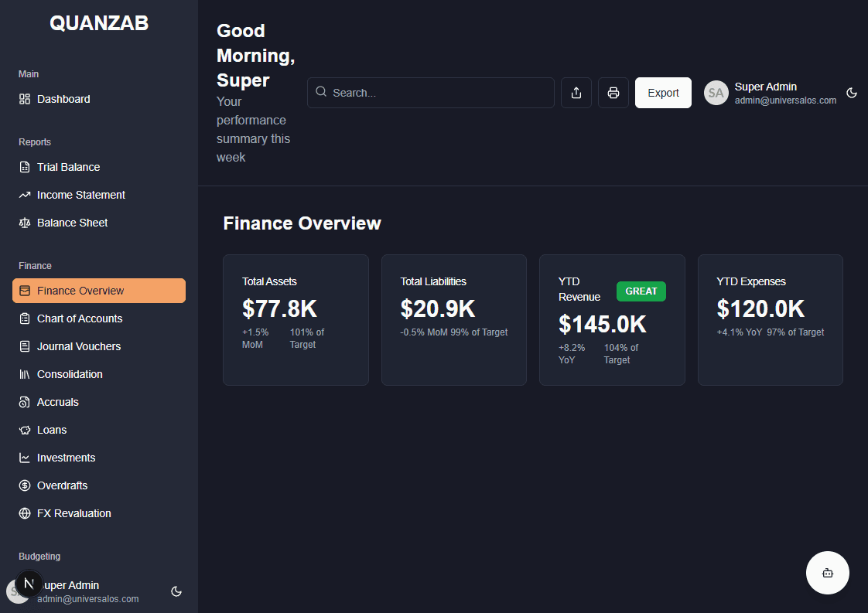Click the Loans piggy bank icon

[x=24, y=430]
